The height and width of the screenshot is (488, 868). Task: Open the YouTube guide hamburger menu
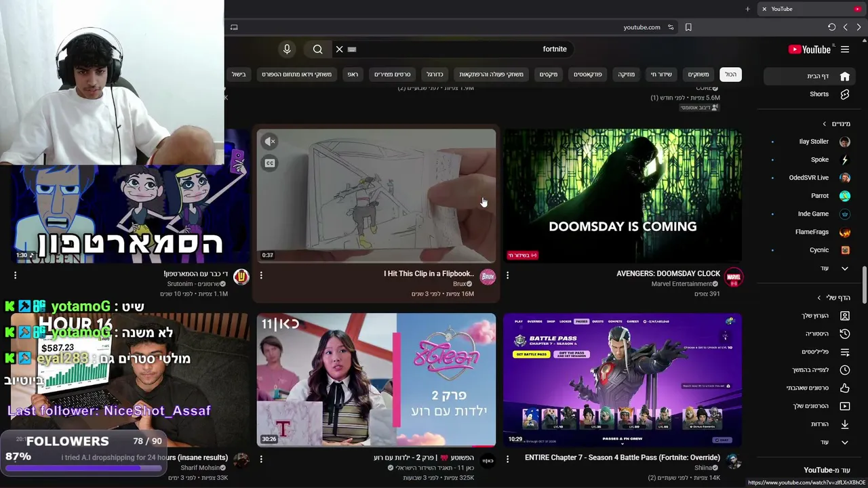[x=845, y=49]
